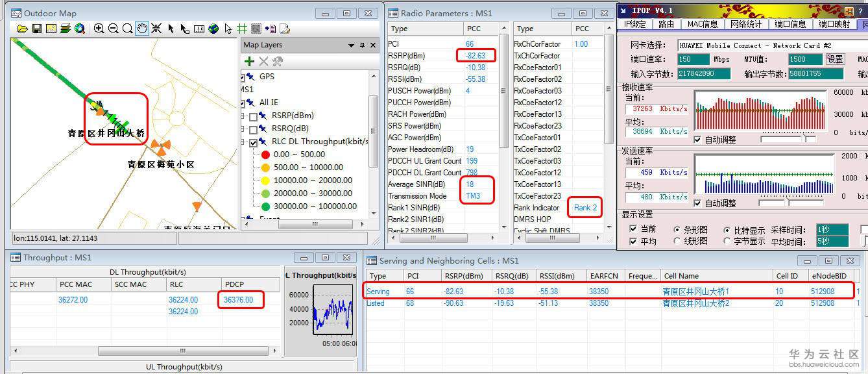Uncheck RLC DL Throughput layer checkbox
868x374 pixels.
(x=254, y=142)
